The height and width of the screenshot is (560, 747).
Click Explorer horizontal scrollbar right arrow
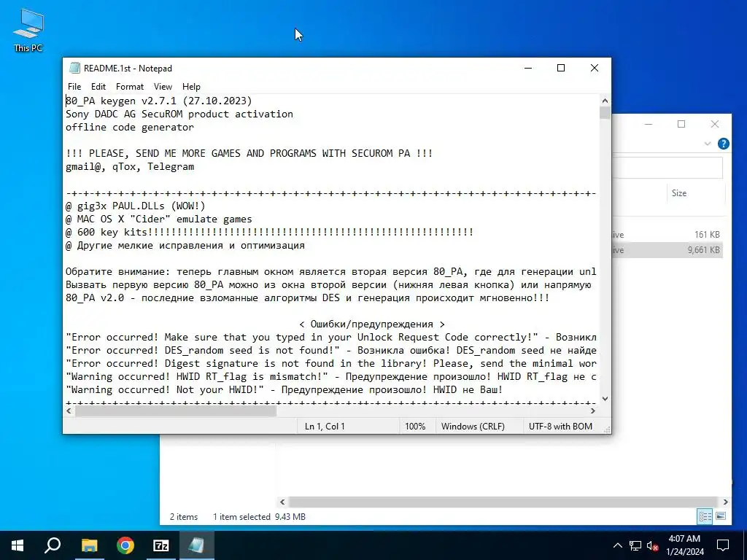click(726, 502)
